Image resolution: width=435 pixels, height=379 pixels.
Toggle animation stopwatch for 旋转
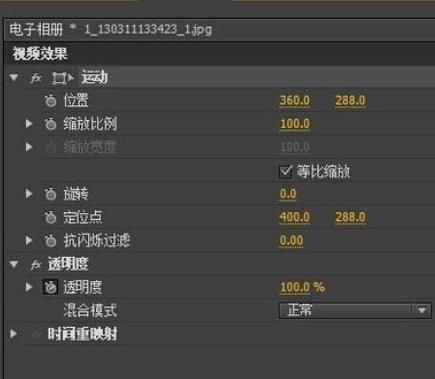(x=51, y=194)
